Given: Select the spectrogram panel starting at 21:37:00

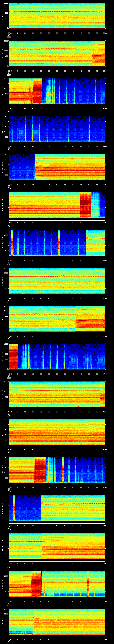Looking at the screenshot, I should tap(57, 16).
